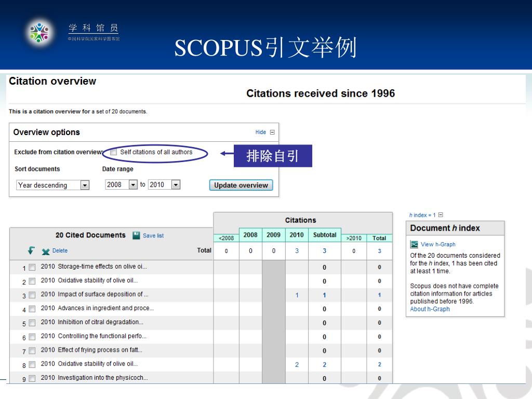Click the Update overview button
The width and height of the screenshot is (532, 399).
click(241, 185)
